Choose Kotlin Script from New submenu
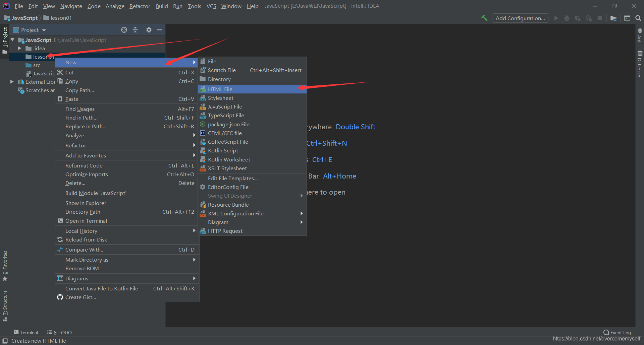The width and height of the screenshot is (644, 345). (252, 150)
